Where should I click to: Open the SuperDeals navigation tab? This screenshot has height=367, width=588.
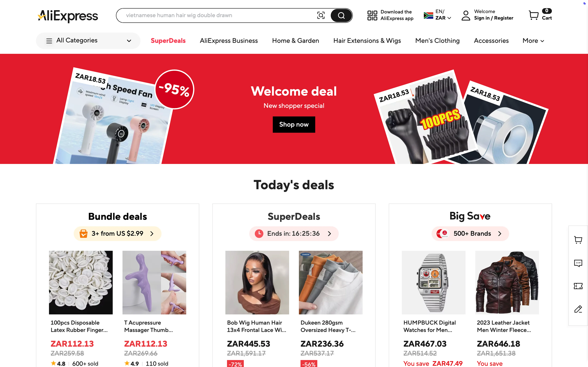[168, 41]
